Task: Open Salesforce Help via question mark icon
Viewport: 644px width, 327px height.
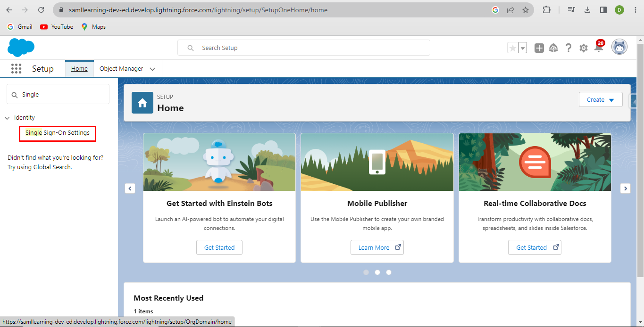Action: coord(569,48)
